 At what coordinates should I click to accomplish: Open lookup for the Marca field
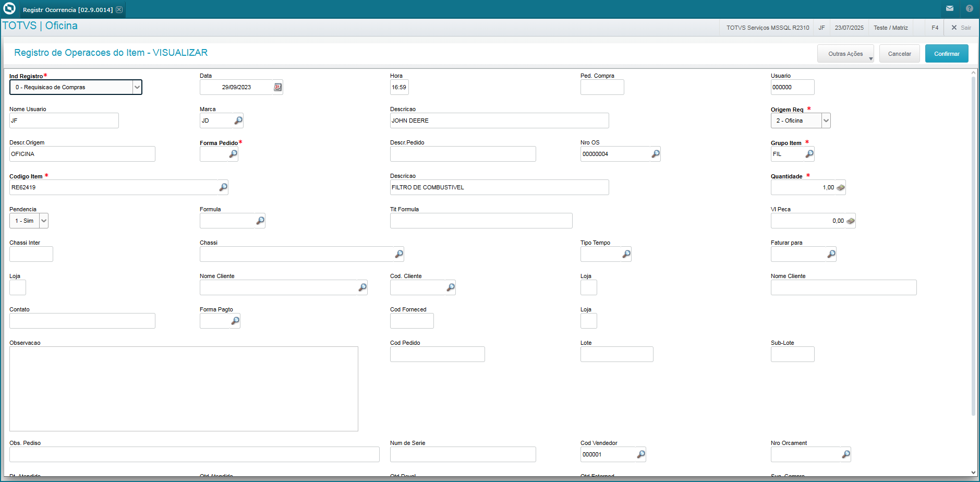click(x=238, y=121)
